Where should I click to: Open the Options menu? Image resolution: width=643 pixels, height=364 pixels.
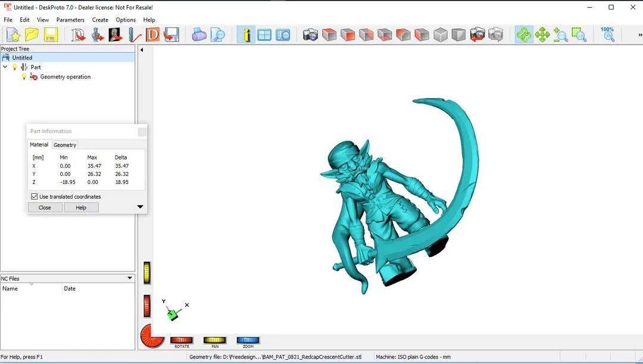coord(126,20)
